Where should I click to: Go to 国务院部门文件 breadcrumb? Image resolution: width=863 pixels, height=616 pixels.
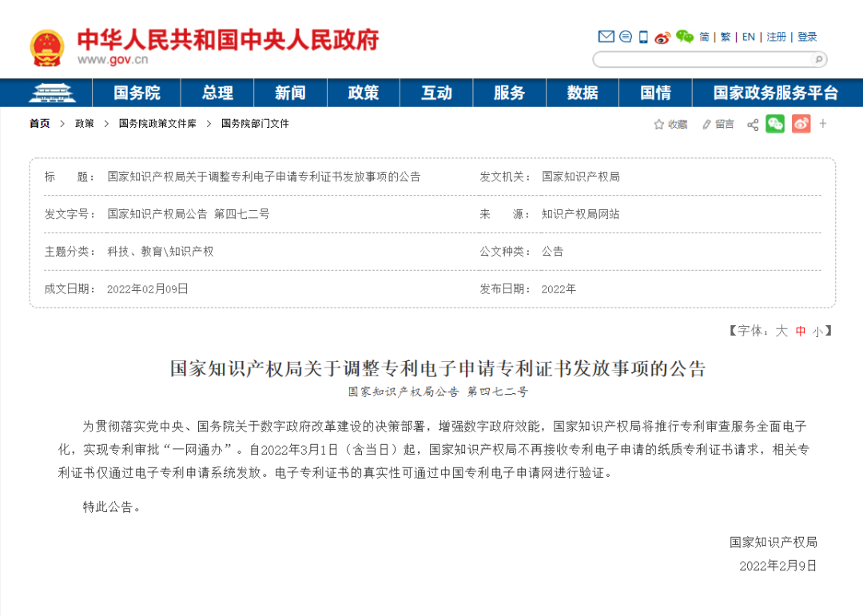tap(255, 124)
